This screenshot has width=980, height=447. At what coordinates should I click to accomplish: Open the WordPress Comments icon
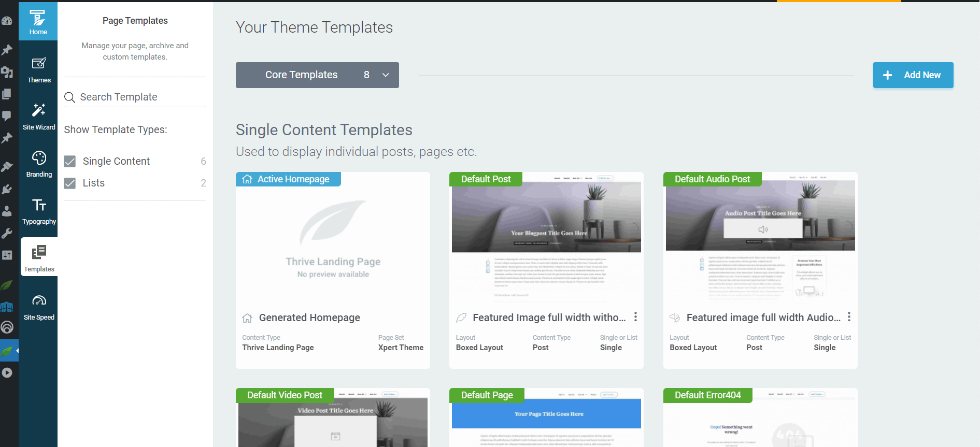pos(7,116)
